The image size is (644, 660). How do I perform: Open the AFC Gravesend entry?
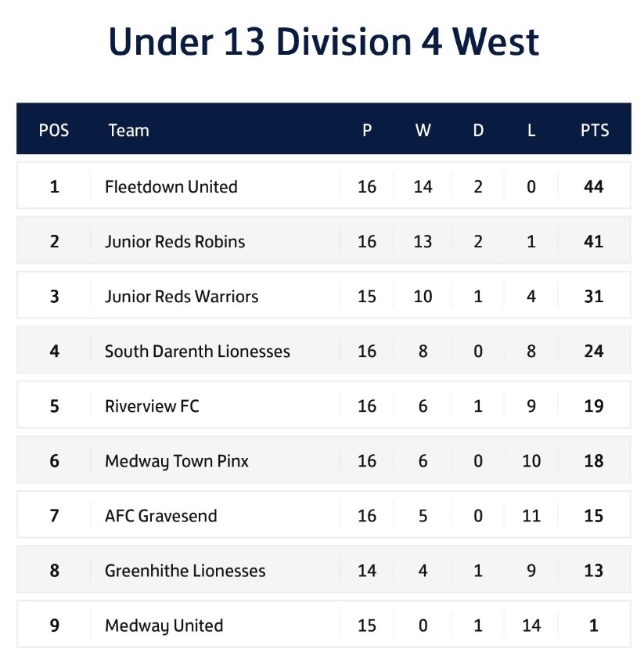point(160,516)
